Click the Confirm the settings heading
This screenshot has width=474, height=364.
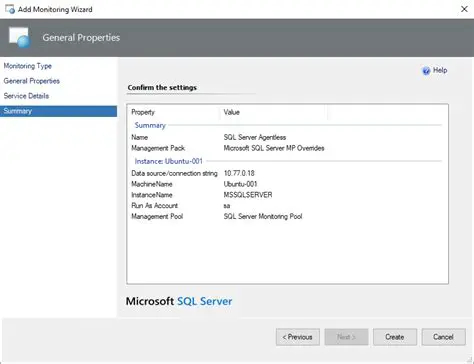click(x=162, y=88)
